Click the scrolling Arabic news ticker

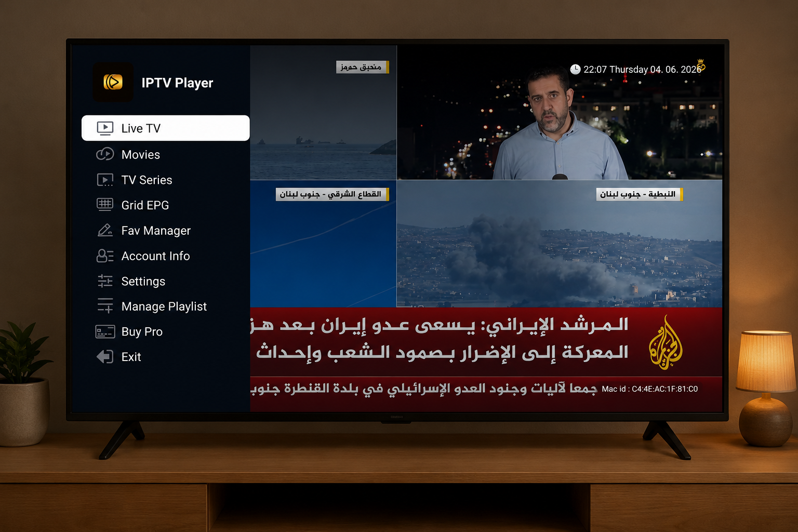pyautogui.click(x=423, y=389)
